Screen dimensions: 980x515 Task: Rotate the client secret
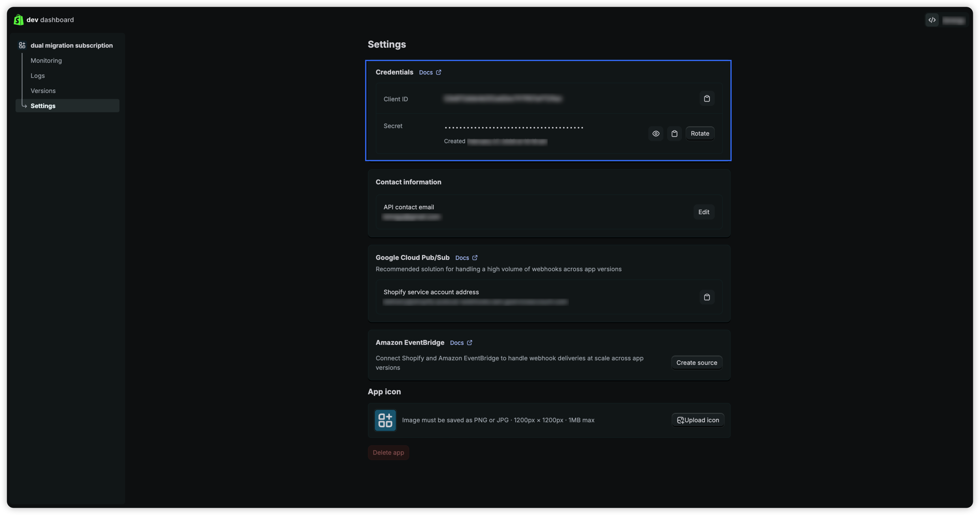pos(700,133)
